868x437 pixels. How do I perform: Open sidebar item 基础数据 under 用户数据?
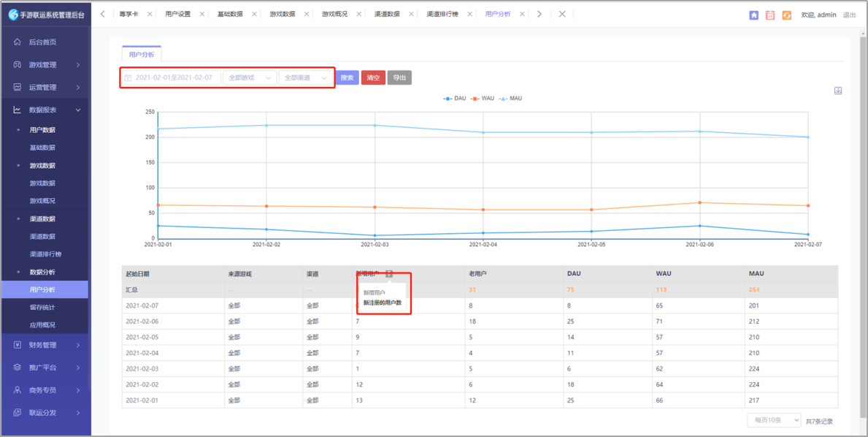[x=42, y=148]
